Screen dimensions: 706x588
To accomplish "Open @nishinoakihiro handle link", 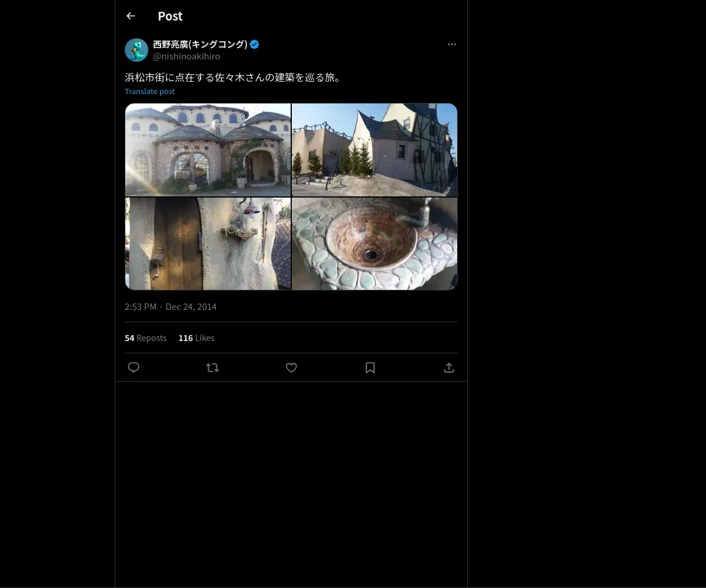I will click(x=187, y=56).
